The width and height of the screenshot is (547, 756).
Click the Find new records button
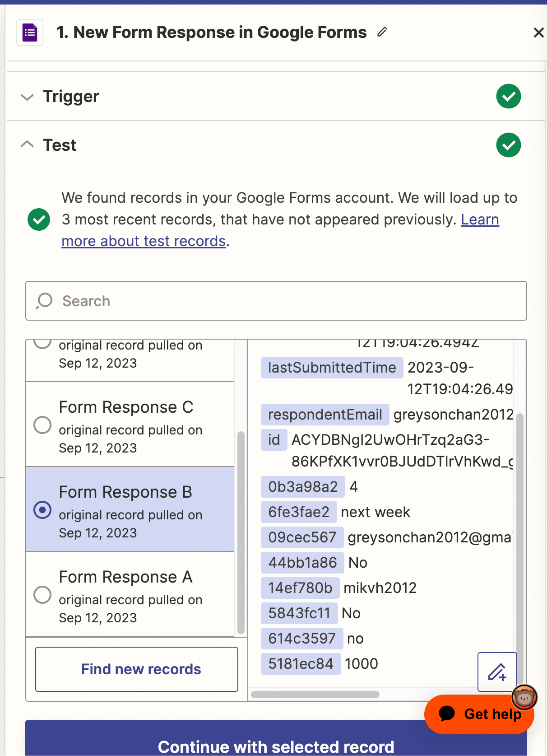click(x=137, y=669)
